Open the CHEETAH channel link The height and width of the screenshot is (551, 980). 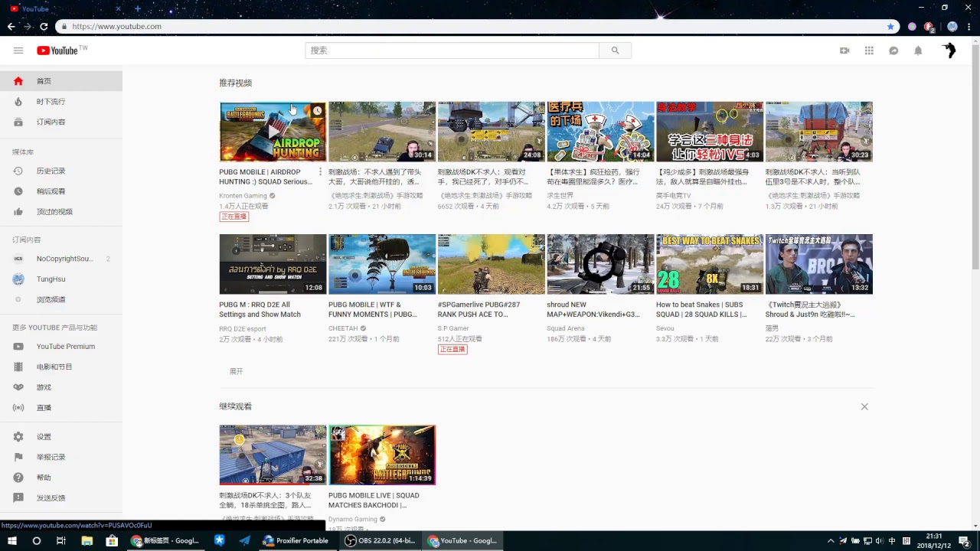click(x=343, y=328)
